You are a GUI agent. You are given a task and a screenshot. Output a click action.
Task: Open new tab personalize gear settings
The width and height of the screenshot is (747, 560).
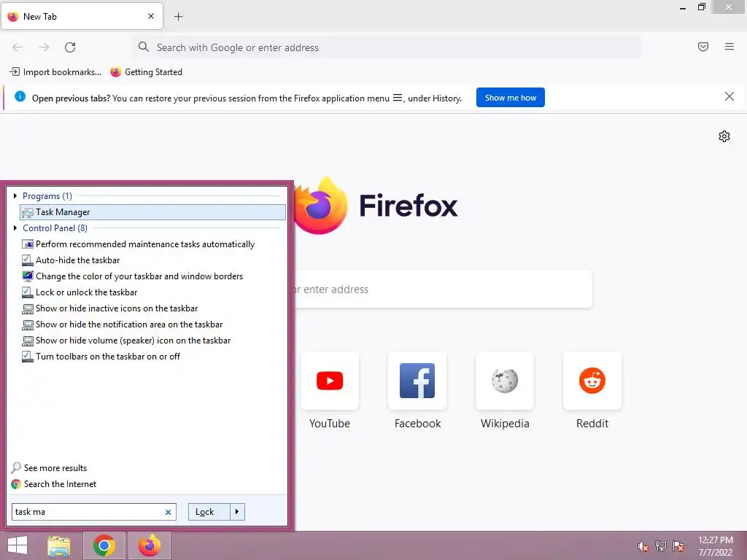click(724, 136)
